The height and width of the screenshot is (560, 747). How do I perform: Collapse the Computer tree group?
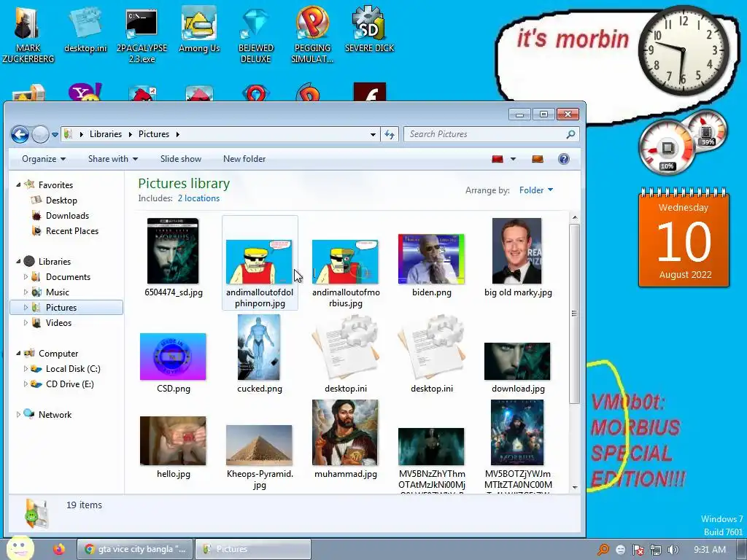point(18,354)
